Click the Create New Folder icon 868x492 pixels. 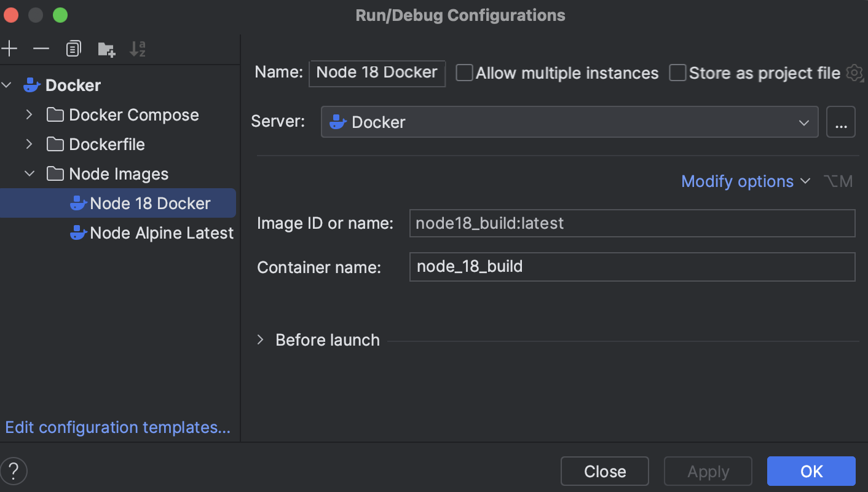click(106, 49)
